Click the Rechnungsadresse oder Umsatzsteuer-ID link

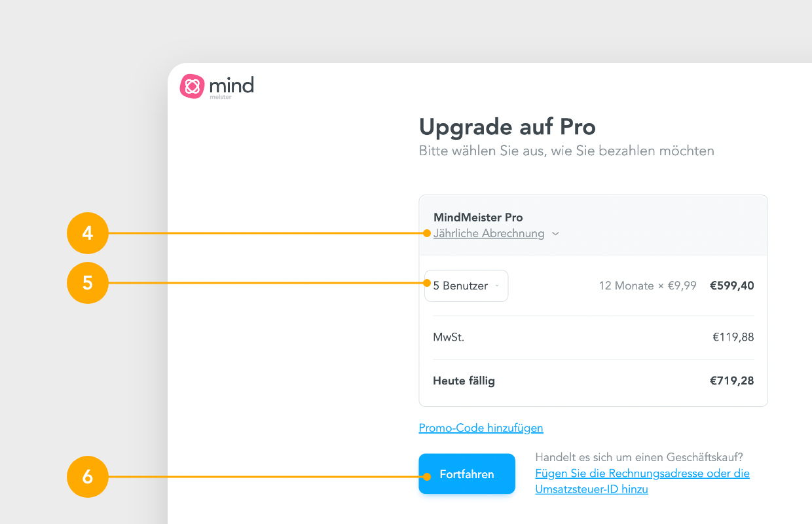tap(642, 481)
